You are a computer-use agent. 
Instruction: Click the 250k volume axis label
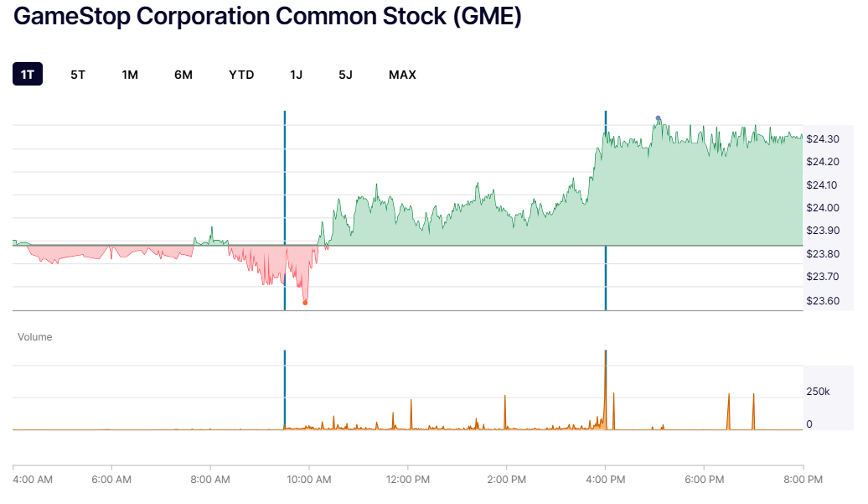pyautogui.click(x=818, y=390)
